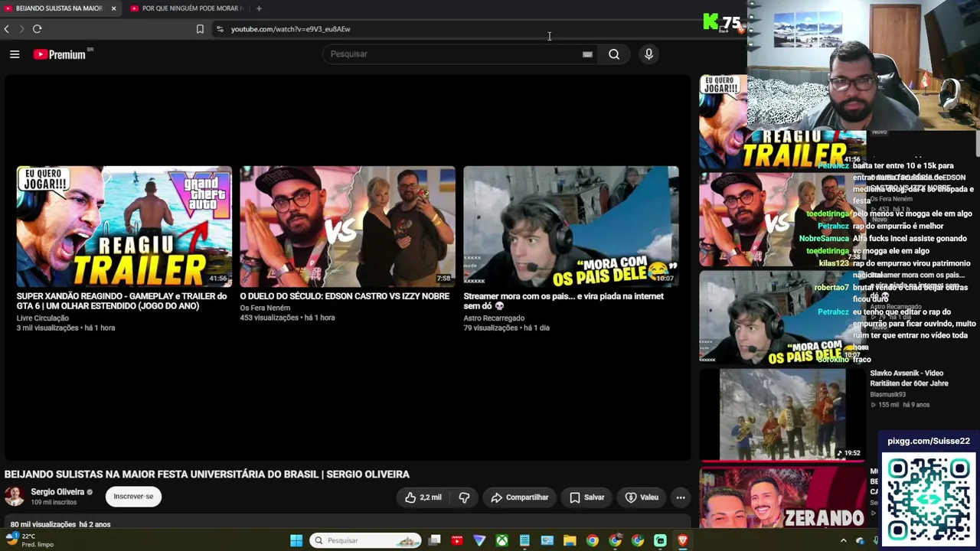Bookmark this page using the bookmark icon
This screenshot has width=980, height=551.
point(200,29)
